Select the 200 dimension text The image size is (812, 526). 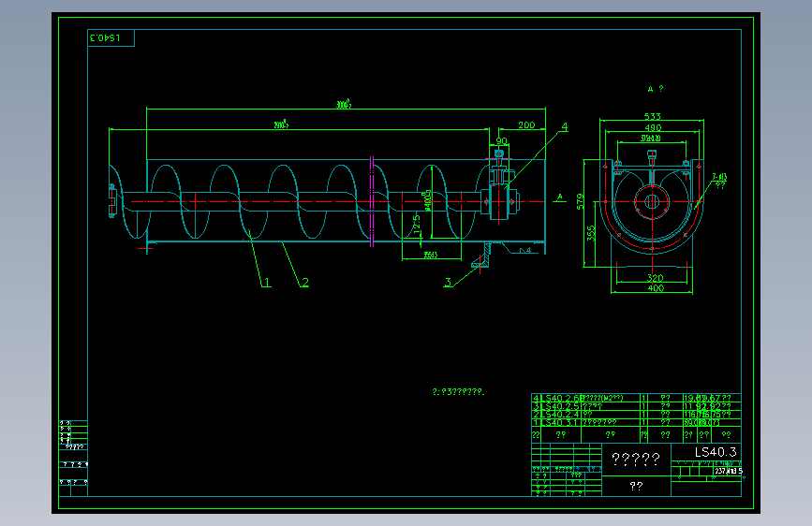click(x=526, y=125)
